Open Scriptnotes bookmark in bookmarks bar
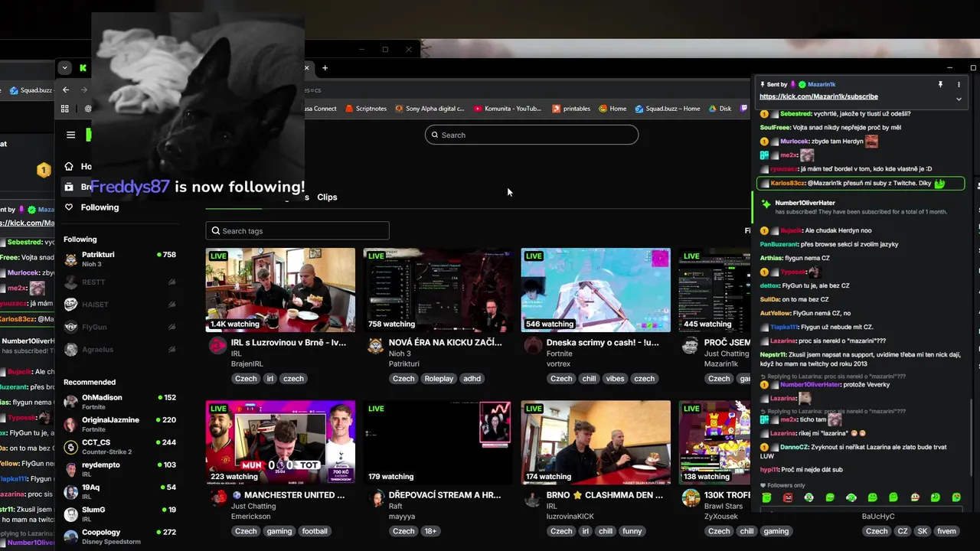 point(365,109)
